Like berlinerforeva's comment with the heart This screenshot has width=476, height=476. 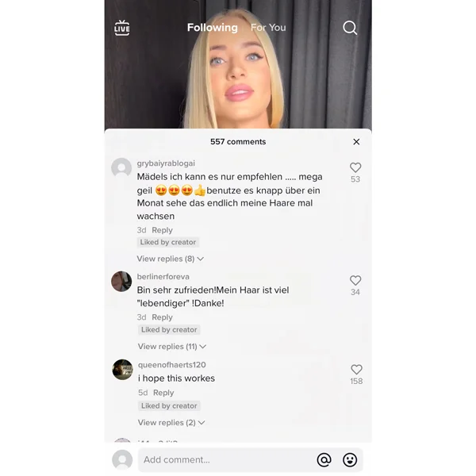pos(355,280)
